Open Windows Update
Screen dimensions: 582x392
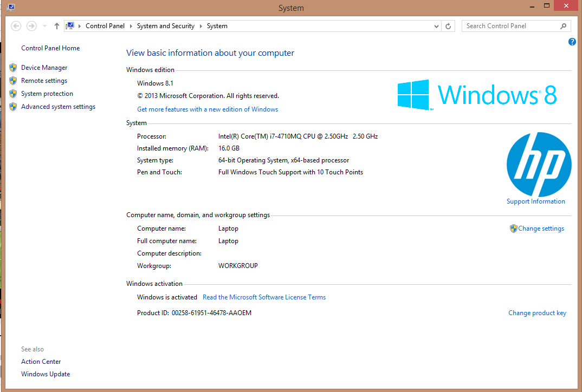pyautogui.click(x=46, y=374)
